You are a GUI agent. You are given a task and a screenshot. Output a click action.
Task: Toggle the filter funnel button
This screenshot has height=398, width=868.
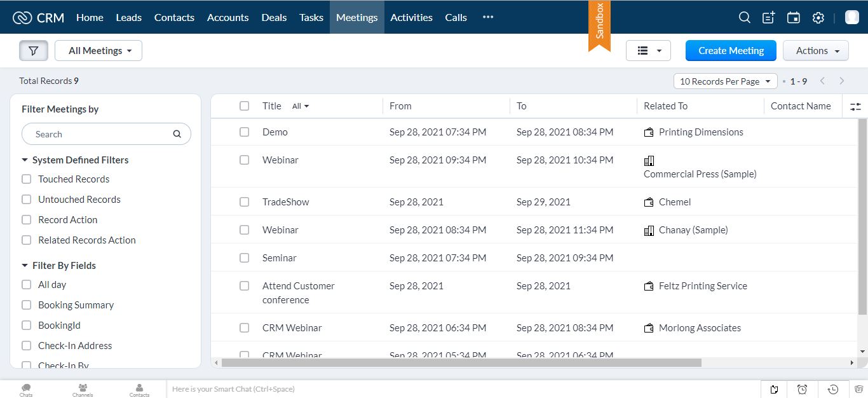34,51
